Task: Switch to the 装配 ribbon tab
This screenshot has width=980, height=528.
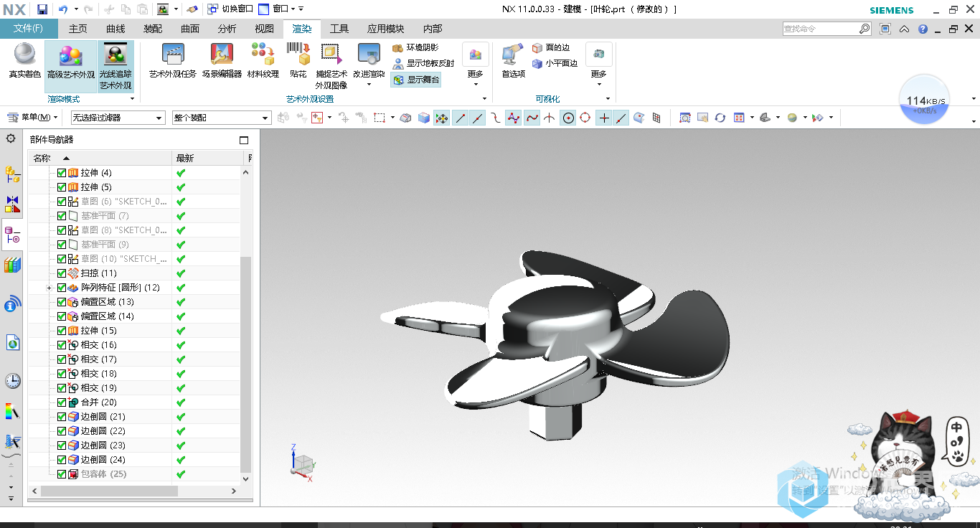Action: pyautogui.click(x=153, y=29)
